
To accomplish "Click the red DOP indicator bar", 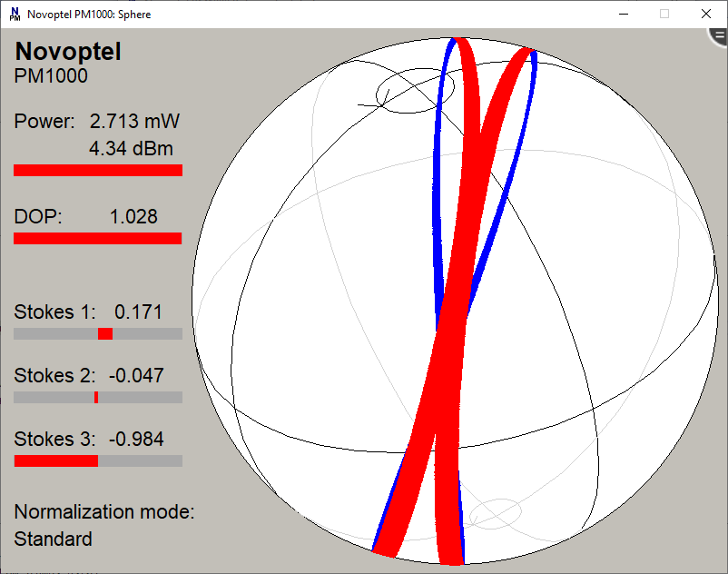I will click(98, 238).
